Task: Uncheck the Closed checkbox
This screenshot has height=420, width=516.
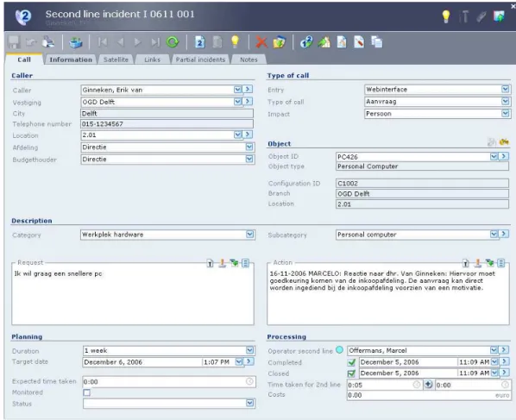Action: [351, 373]
